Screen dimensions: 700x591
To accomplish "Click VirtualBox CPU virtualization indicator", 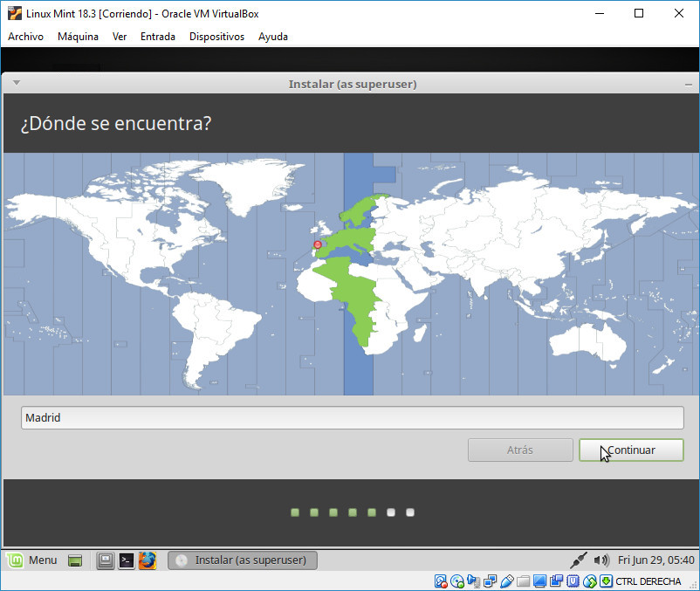I will [573, 581].
